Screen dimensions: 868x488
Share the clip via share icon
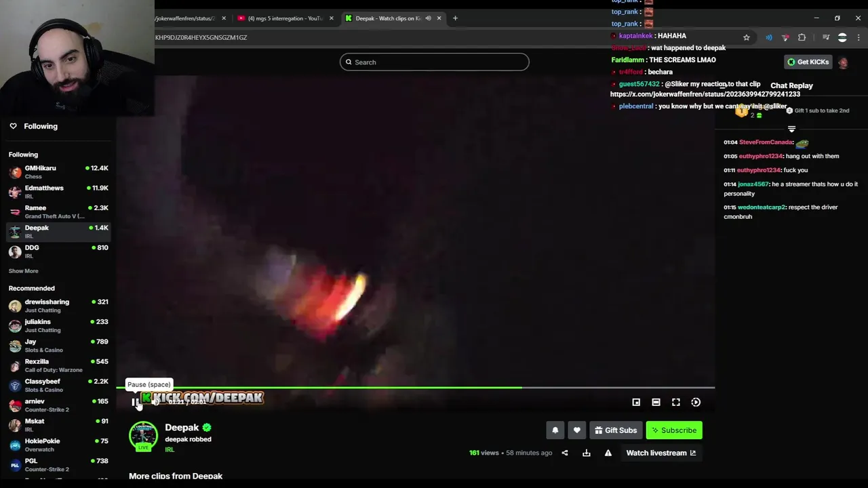click(565, 453)
